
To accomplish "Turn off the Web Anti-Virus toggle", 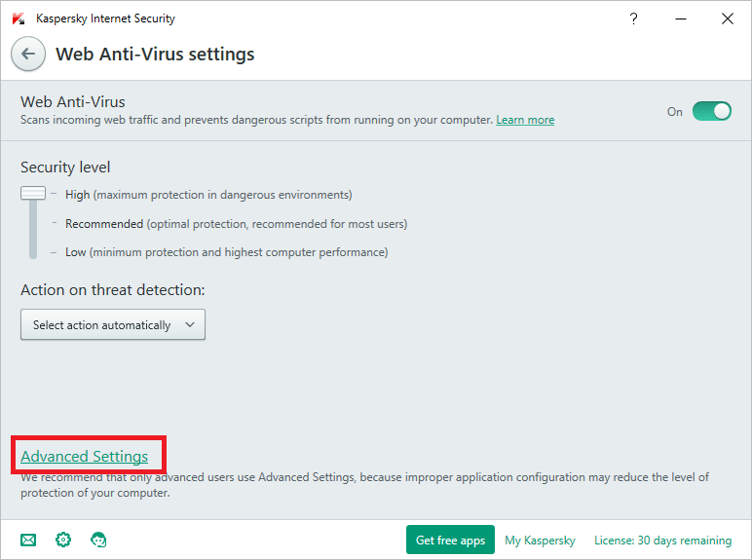I will pyautogui.click(x=712, y=111).
